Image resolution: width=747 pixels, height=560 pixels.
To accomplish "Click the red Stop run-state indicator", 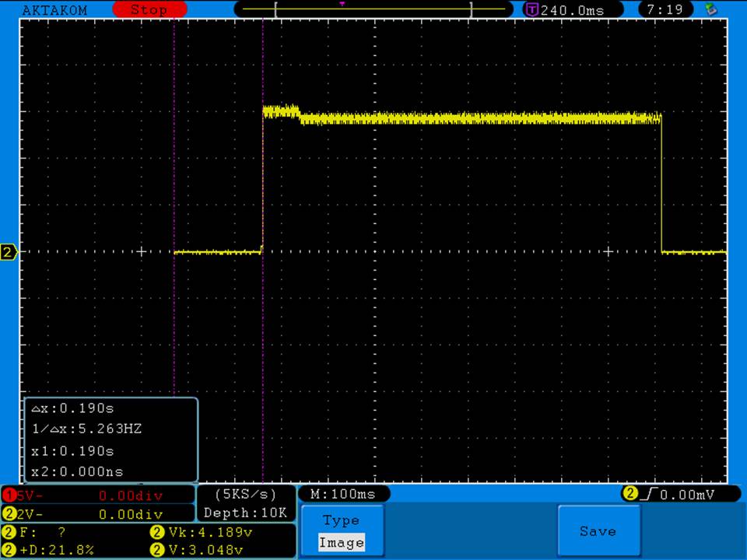I will click(x=149, y=10).
